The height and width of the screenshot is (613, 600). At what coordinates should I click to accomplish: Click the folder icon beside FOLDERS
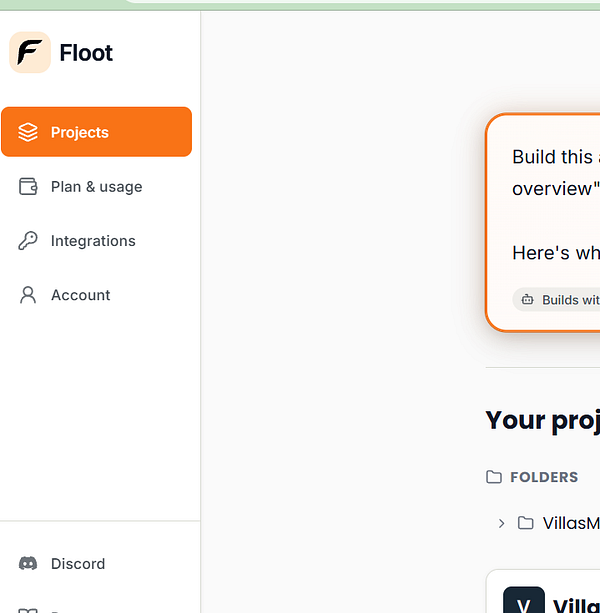[x=494, y=477]
